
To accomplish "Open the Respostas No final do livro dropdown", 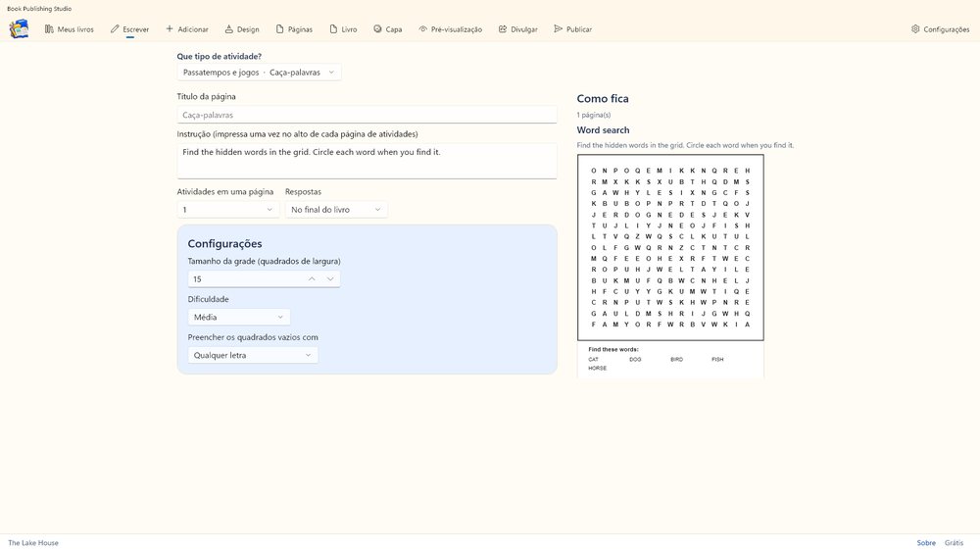I will tap(336, 210).
